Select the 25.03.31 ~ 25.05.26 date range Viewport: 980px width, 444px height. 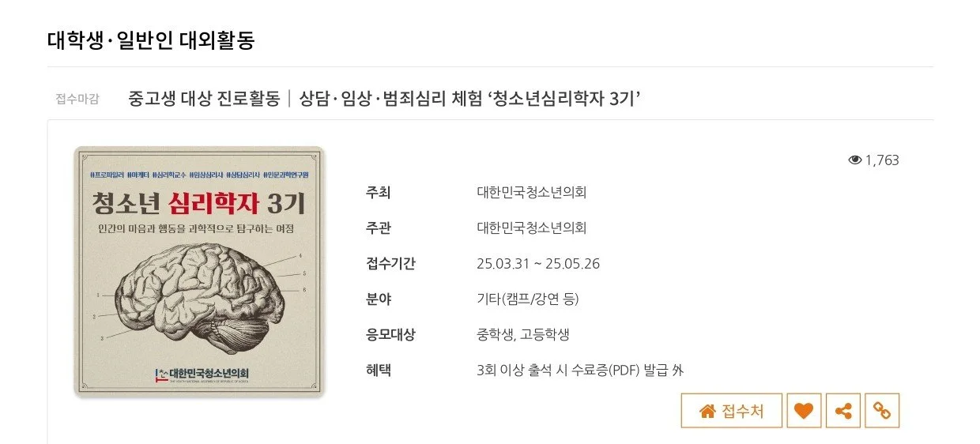[x=538, y=263]
